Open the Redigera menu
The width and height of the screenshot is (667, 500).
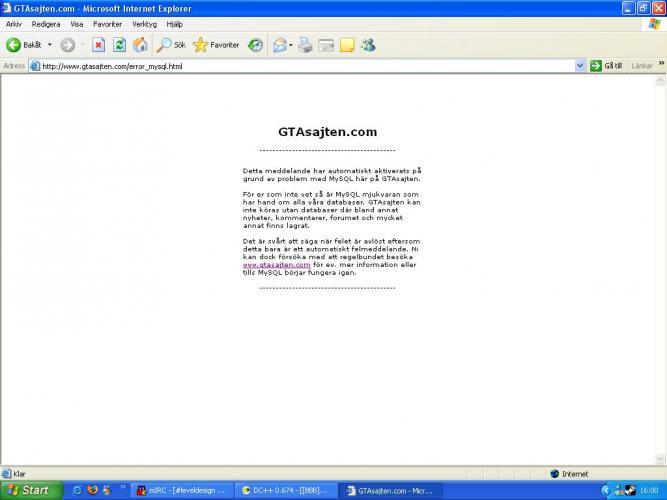(46, 24)
